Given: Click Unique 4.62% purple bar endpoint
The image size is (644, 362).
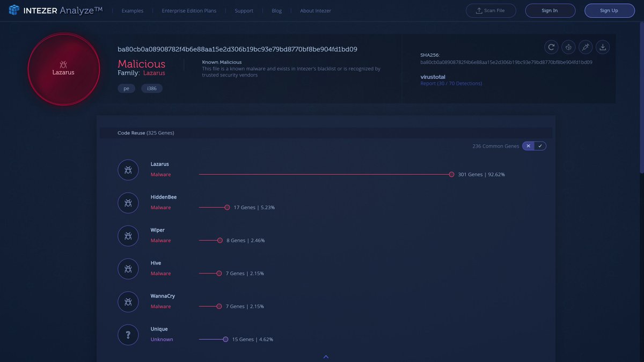Looking at the screenshot, I should click(x=225, y=339).
